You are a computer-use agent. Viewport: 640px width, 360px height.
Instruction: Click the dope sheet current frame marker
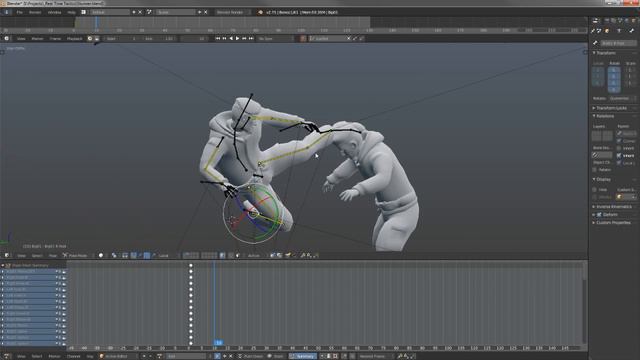tap(218, 342)
